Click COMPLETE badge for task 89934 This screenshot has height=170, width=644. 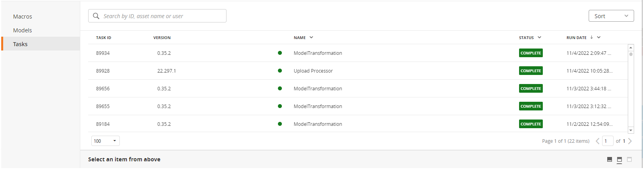531,53
